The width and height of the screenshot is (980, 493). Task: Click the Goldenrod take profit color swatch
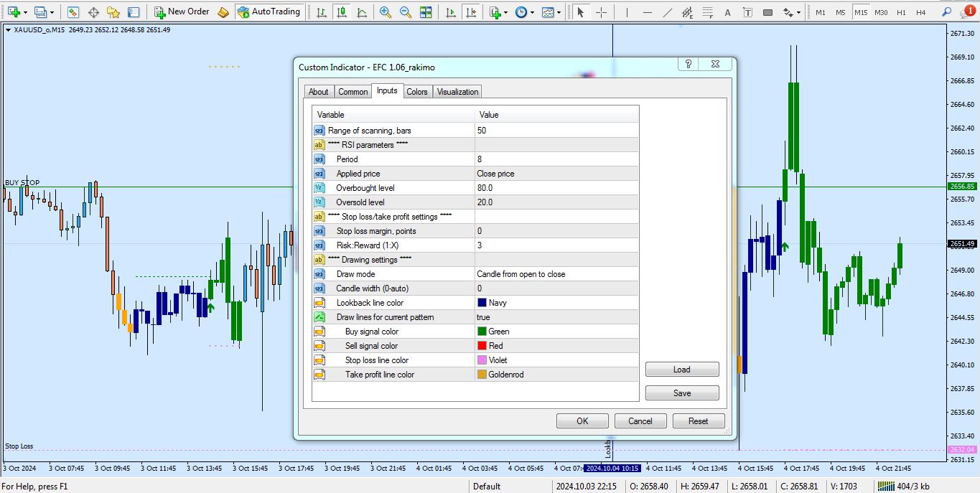tap(482, 375)
